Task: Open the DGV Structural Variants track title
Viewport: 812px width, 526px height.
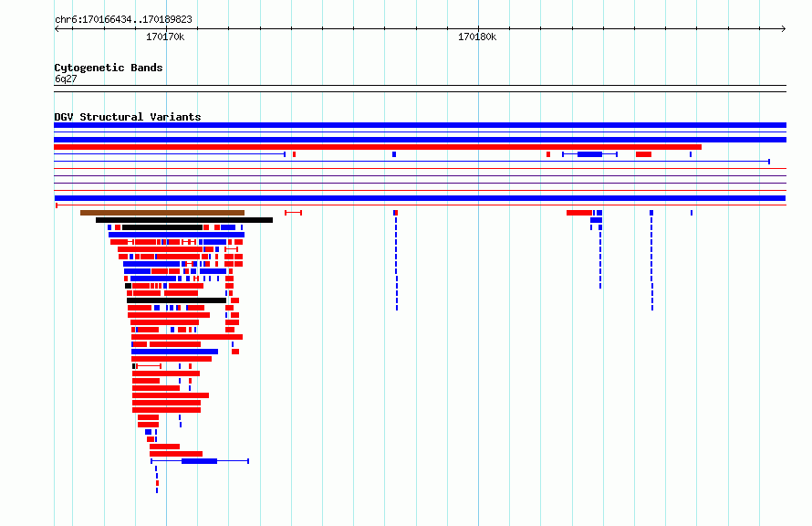Action: (128, 117)
